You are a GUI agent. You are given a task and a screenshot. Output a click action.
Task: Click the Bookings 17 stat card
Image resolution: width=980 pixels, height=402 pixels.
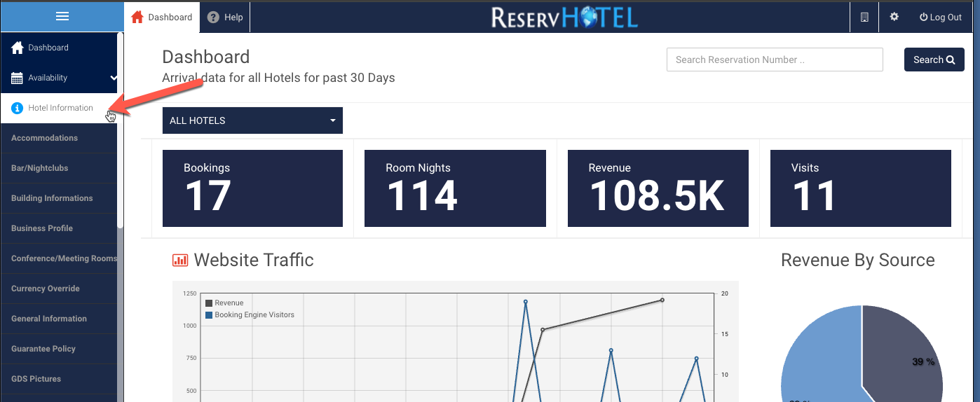click(252, 188)
